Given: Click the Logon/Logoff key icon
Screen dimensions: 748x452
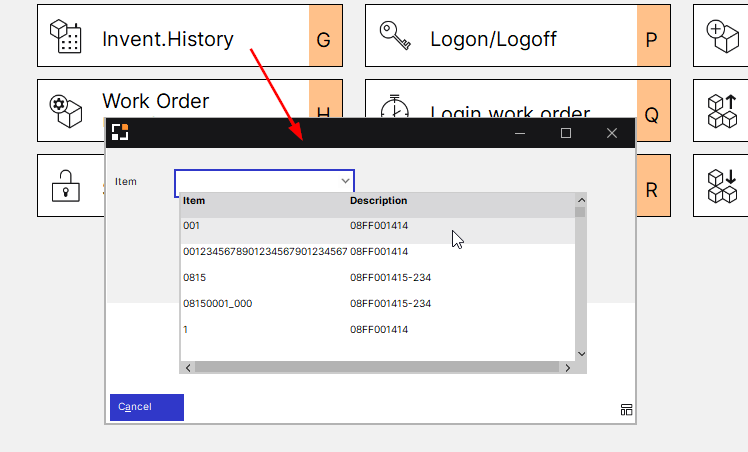Looking at the screenshot, I should pyautogui.click(x=395, y=37).
